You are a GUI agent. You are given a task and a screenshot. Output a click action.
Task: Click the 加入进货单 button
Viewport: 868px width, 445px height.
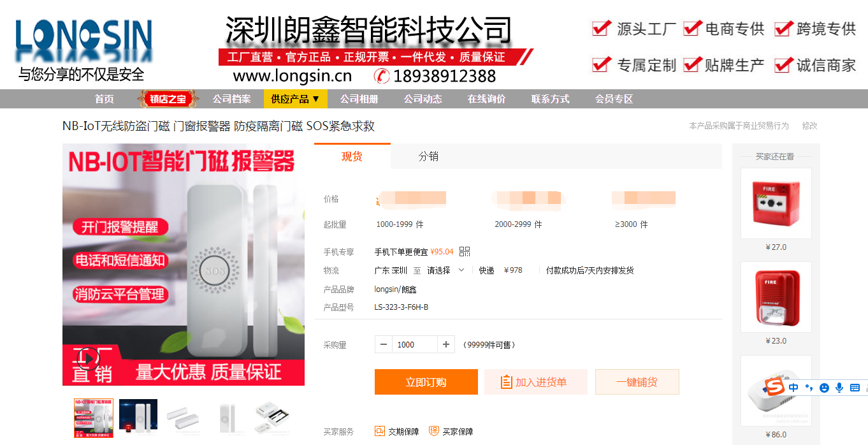coord(536,382)
